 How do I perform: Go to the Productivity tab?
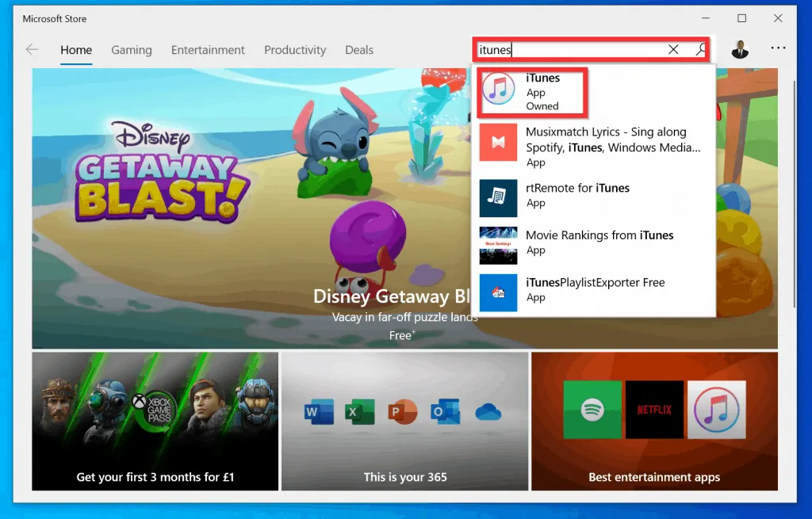[x=295, y=50]
